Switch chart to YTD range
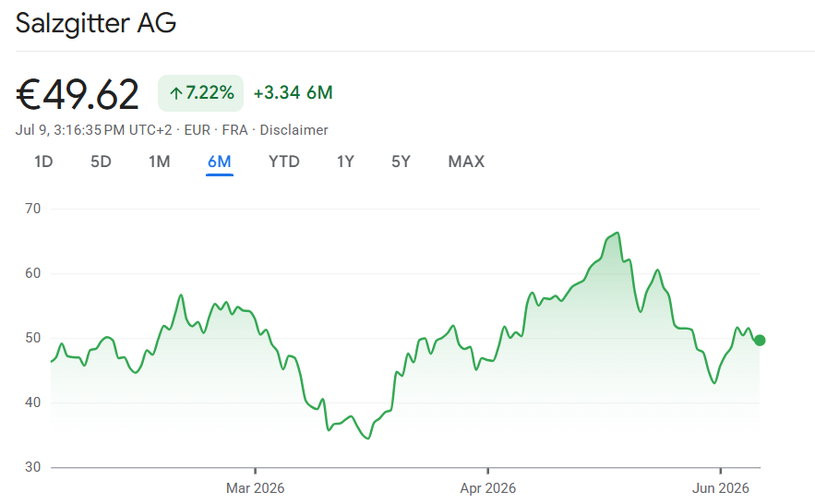The height and width of the screenshot is (504, 815). pyautogui.click(x=283, y=162)
